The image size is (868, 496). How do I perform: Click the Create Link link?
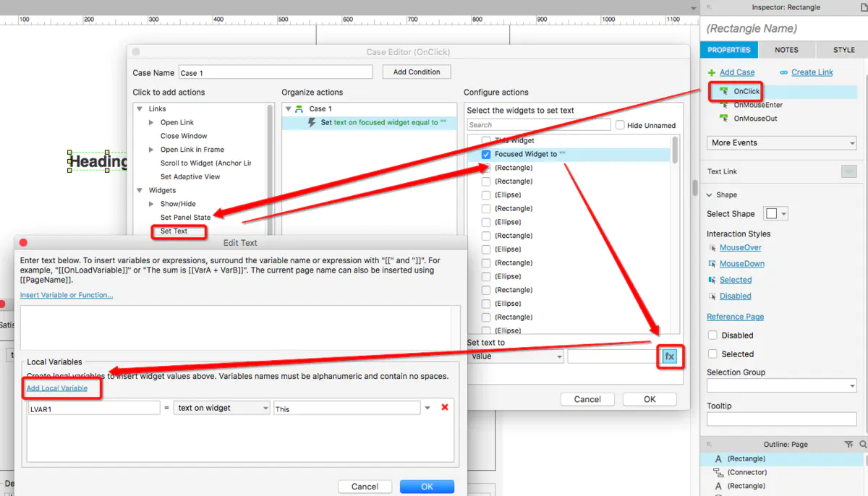pos(812,72)
